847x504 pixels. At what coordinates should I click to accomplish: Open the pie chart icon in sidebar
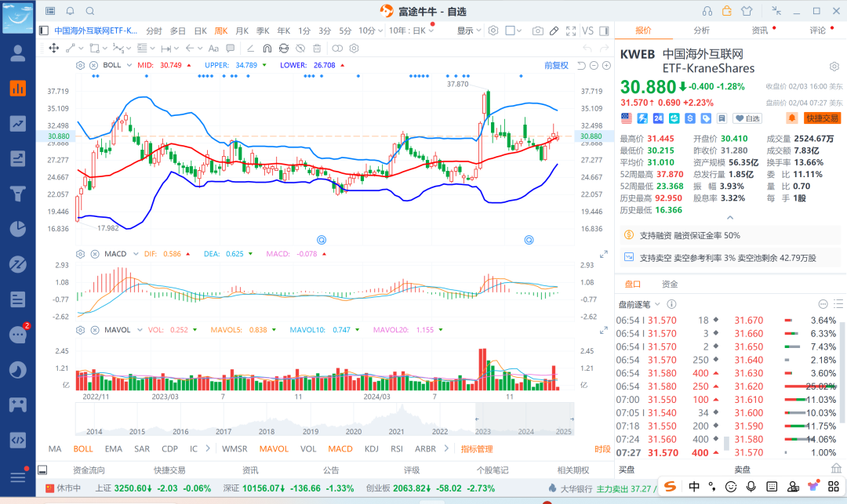tap(18, 229)
